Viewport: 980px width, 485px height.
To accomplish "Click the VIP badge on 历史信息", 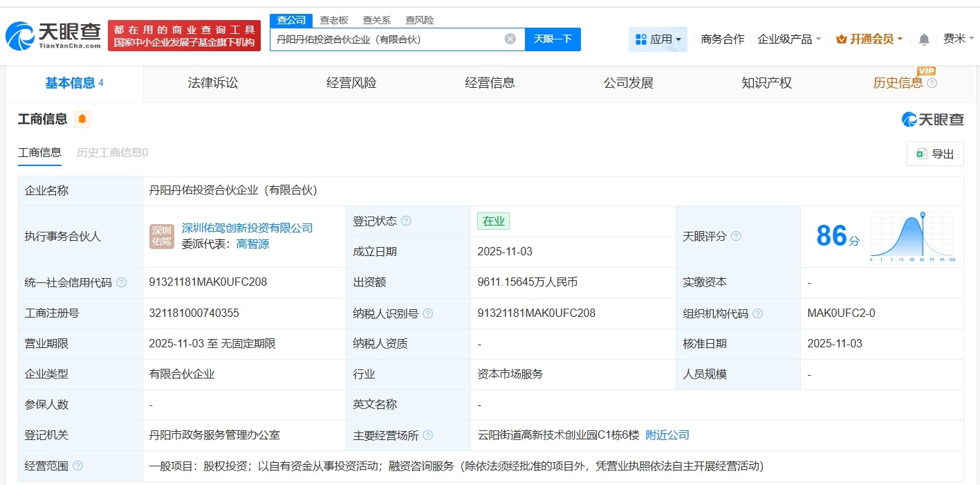I will pyautogui.click(x=926, y=71).
